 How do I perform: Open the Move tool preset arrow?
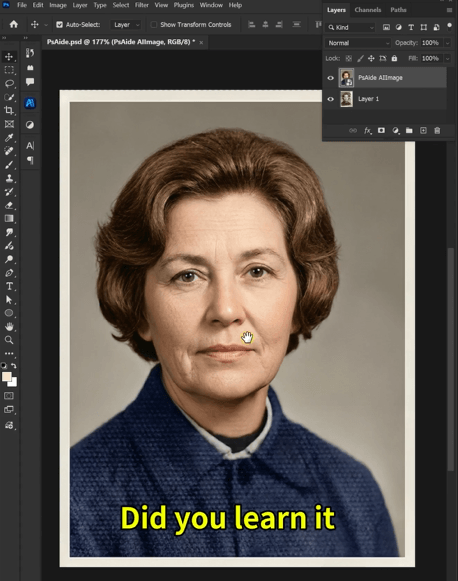46,25
